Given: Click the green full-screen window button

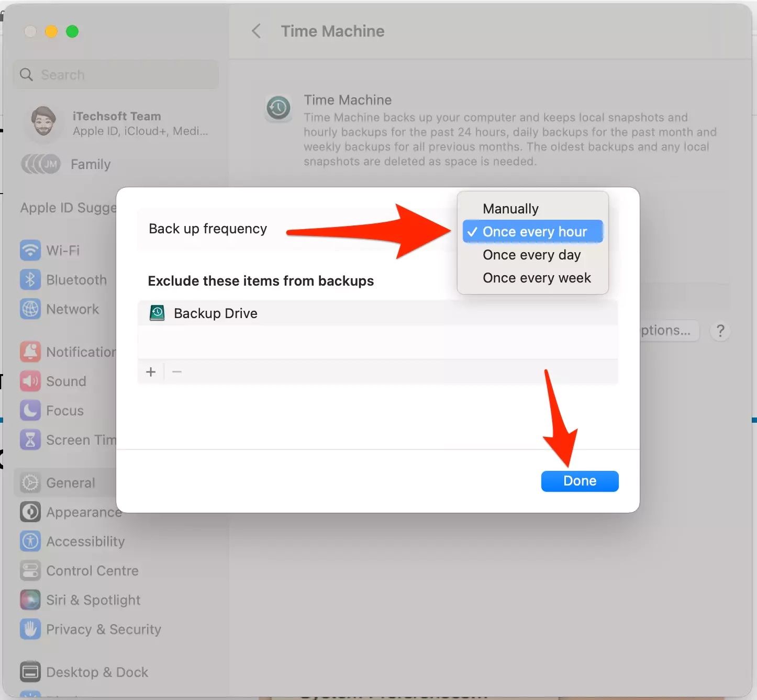Looking at the screenshot, I should coord(72,31).
